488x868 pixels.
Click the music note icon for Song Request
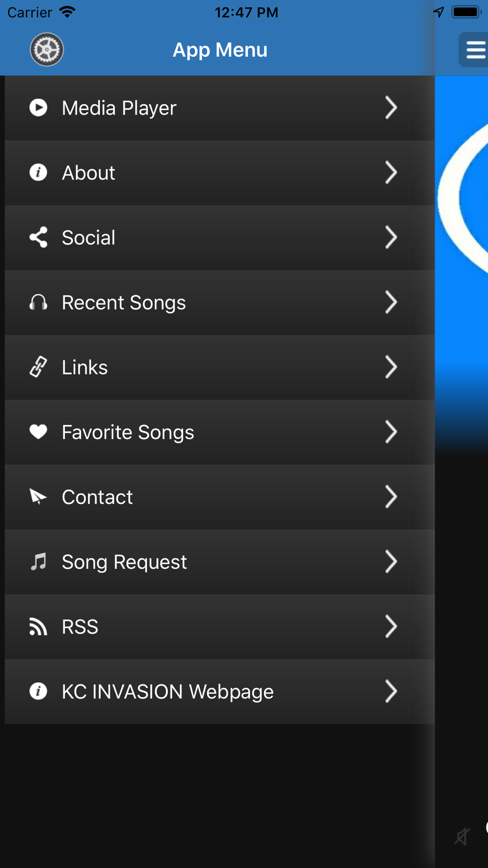(38, 561)
